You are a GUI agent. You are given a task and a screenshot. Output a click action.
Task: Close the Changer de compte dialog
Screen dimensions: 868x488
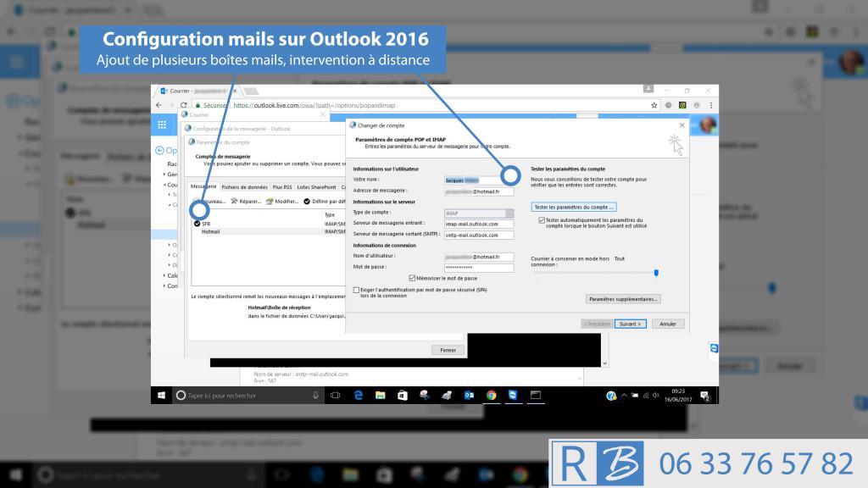tap(682, 125)
